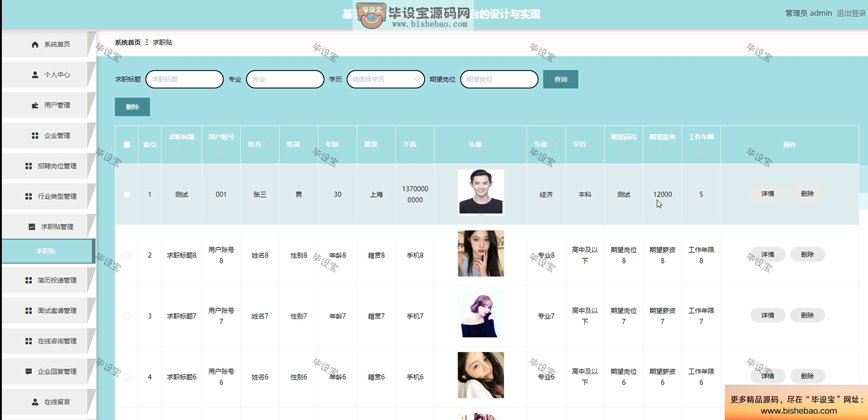Click the person icon beside 在线留言
Viewport: 868px width, 420px height.
click(35, 402)
